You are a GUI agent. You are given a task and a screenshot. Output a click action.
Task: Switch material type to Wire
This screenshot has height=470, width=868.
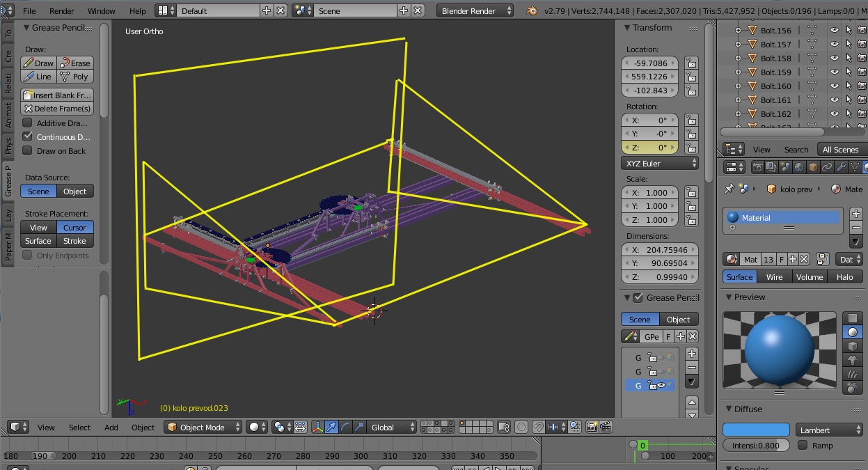tap(774, 276)
